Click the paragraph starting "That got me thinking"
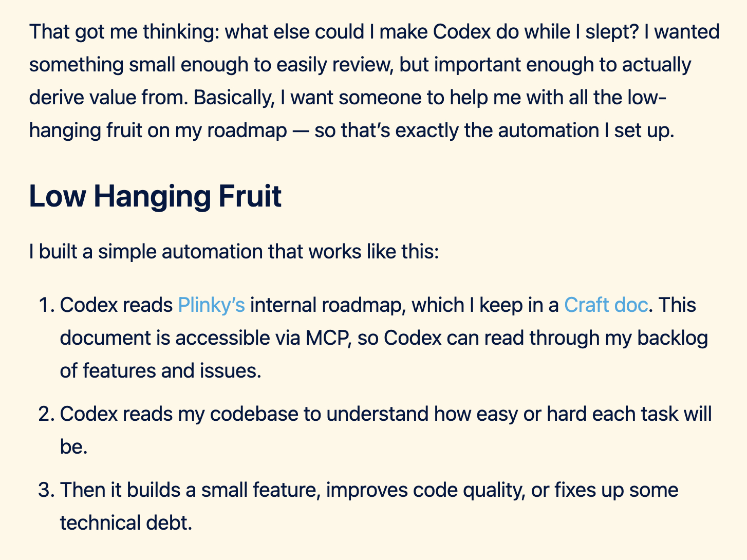The width and height of the screenshot is (747, 560). pyautogui.click(x=360, y=81)
